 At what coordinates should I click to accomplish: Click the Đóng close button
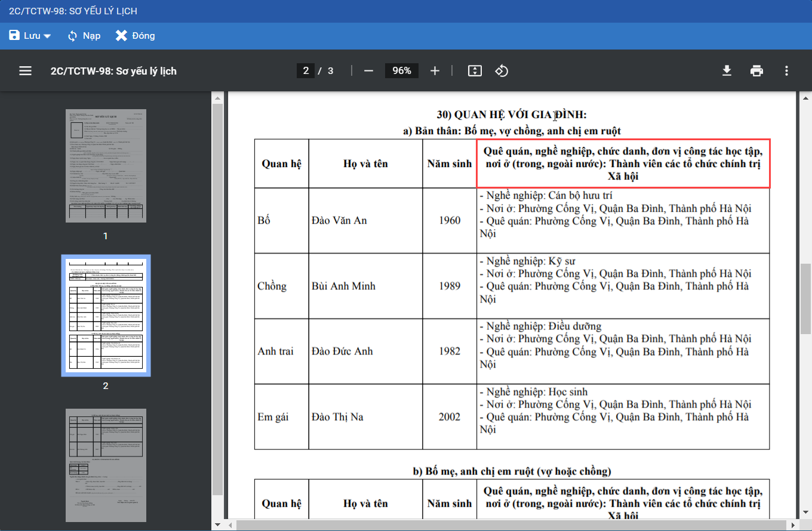136,36
